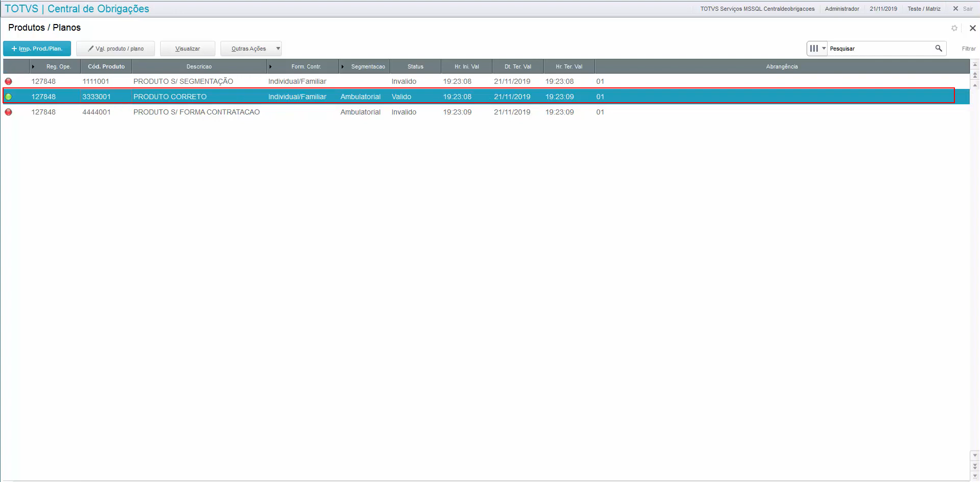The image size is (980, 482).
Task: Click the Abrangência column header
Action: [x=782, y=66]
